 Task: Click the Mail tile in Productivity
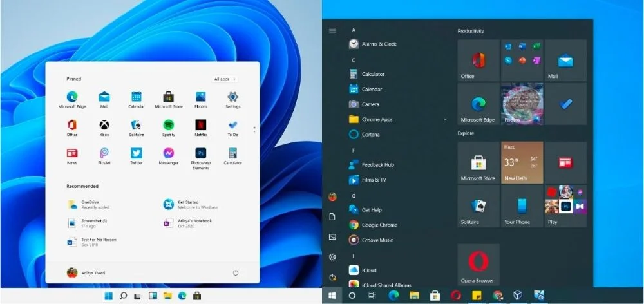(565, 61)
